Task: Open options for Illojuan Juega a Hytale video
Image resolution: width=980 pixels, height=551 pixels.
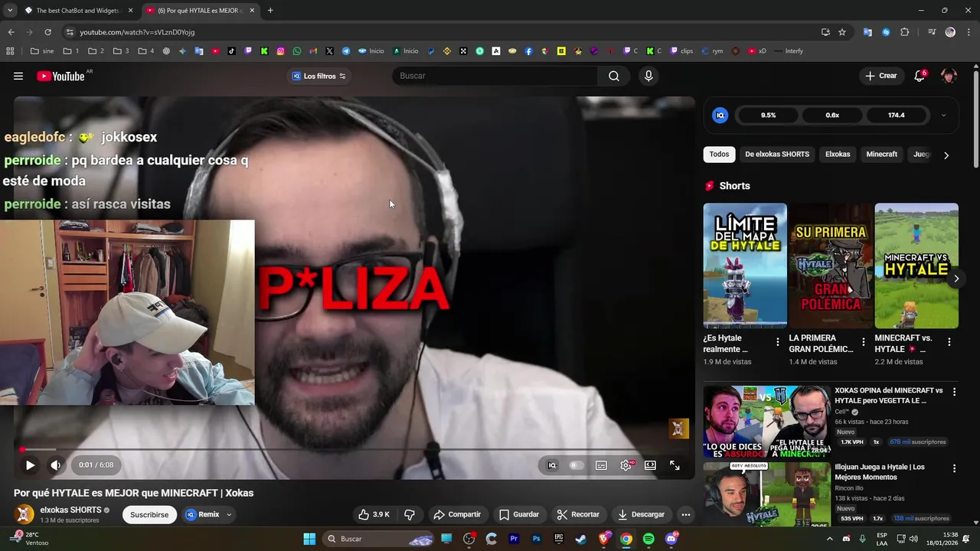Action: pos(954,468)
